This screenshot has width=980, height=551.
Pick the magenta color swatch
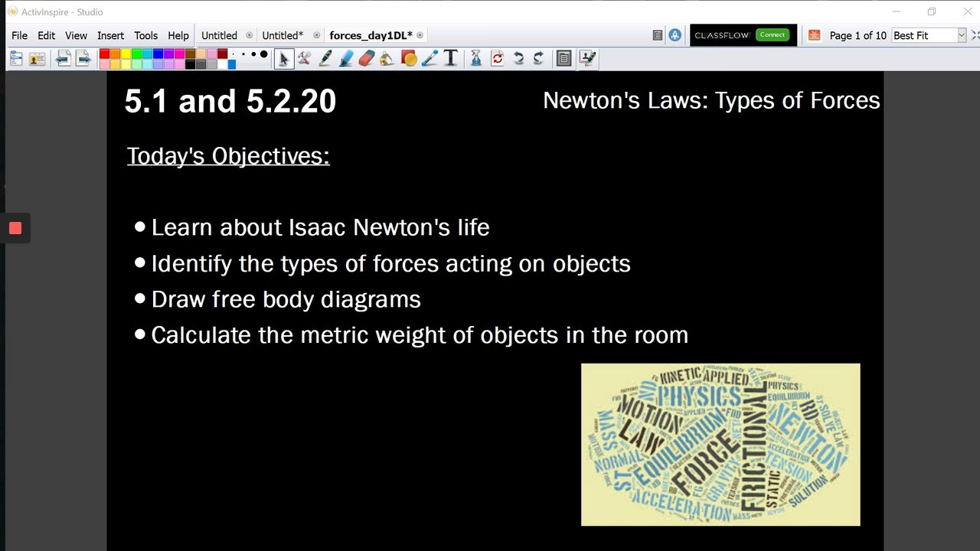[x=179, y=54]
